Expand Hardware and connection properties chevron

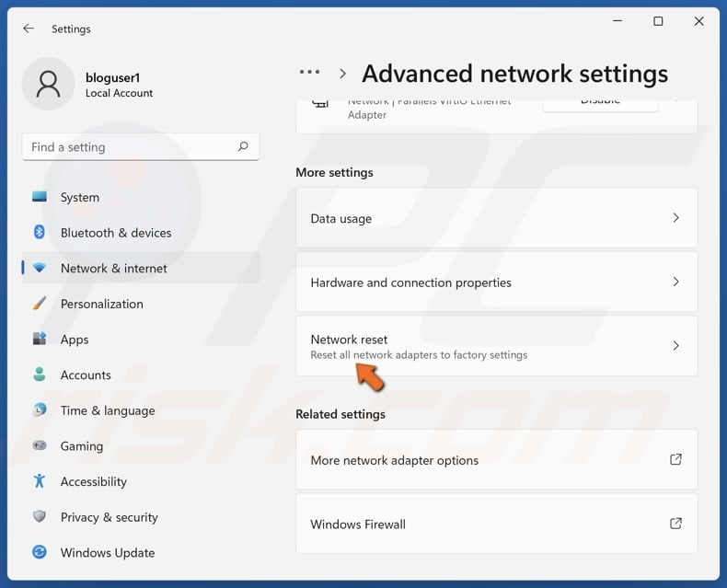click(676, 282)
